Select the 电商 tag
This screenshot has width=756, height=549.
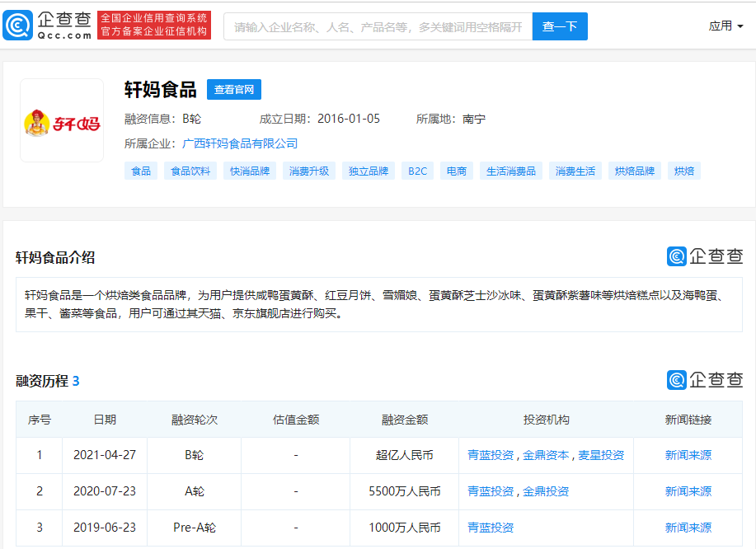pyautogui.click(x=457, y=171)
